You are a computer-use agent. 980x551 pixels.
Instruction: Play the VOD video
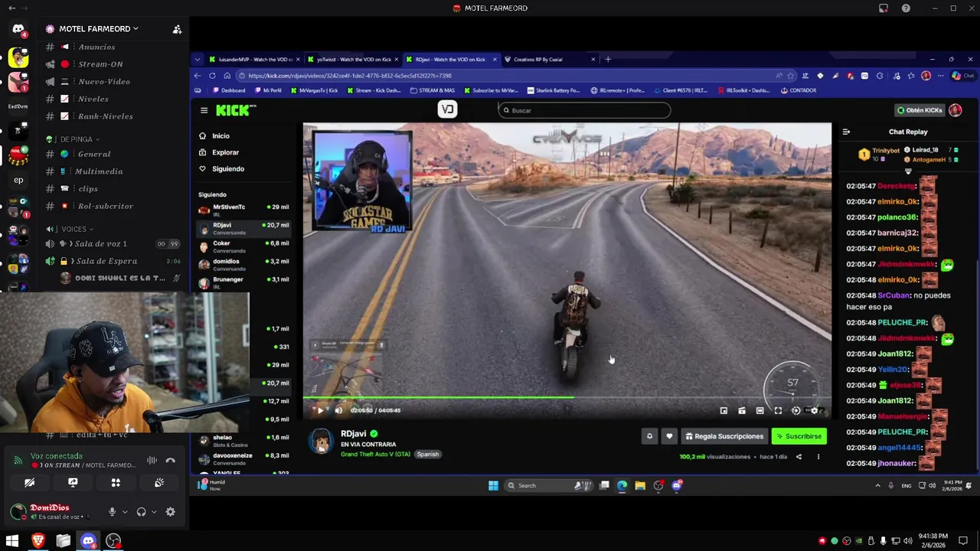click(x=319, y=410)
